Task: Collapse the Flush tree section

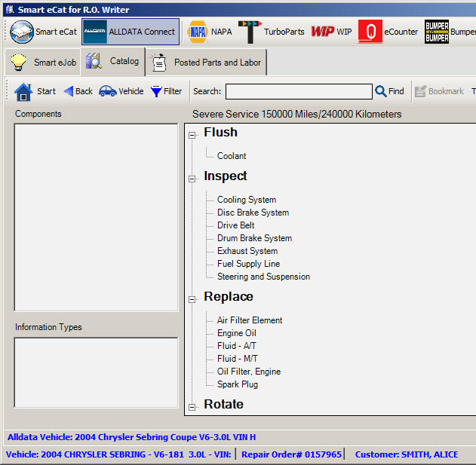Action: click(192, 135)
